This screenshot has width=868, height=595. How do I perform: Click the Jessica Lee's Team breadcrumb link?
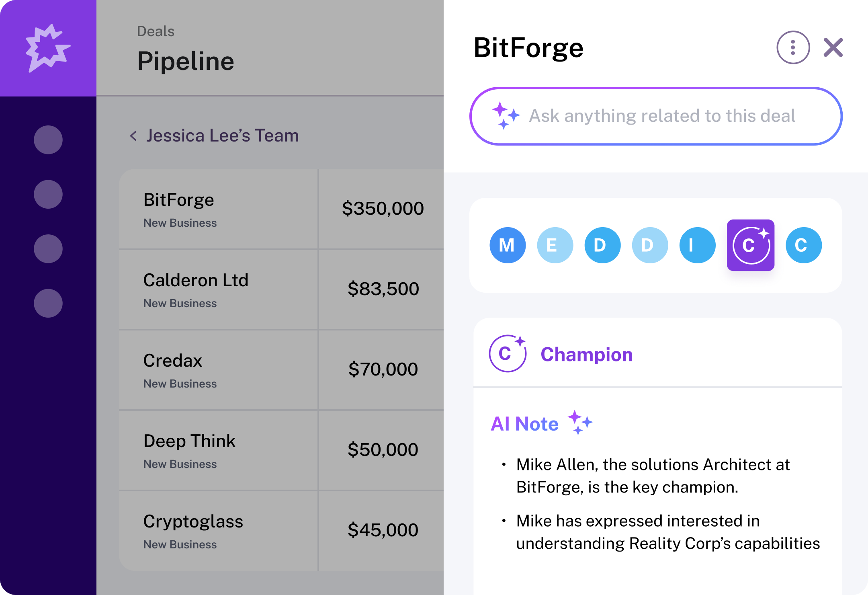coord(222,136)
